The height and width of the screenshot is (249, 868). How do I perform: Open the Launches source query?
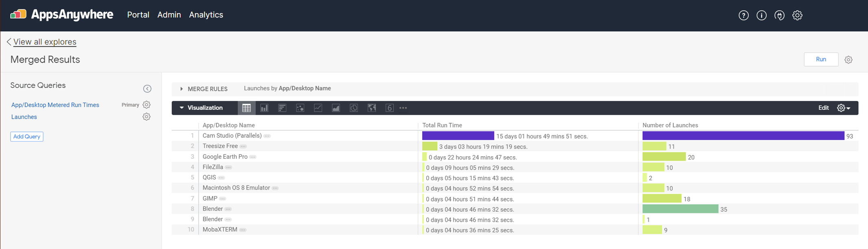coord(24,117)
